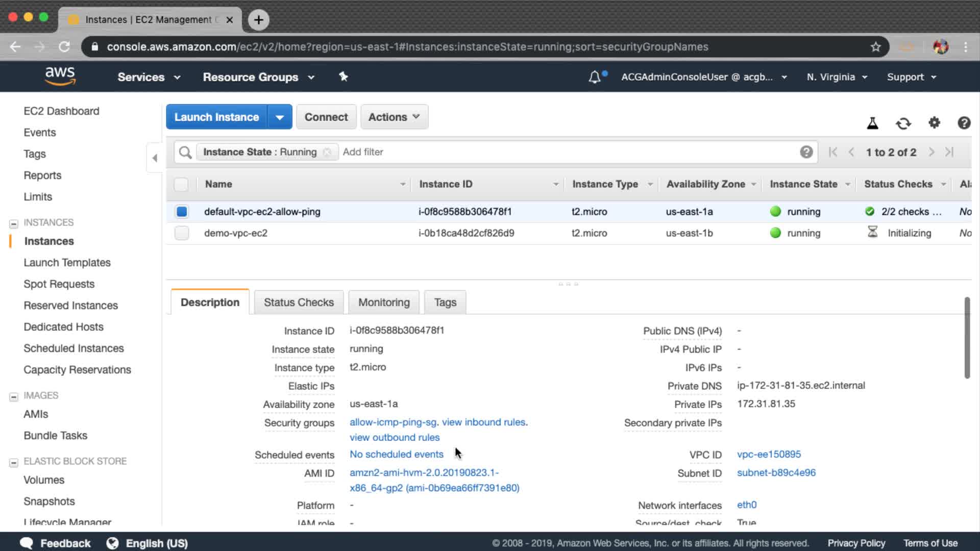The image size is (980, 551).
Task: Switch to the Status Checks tab
Action: [299, 302]
